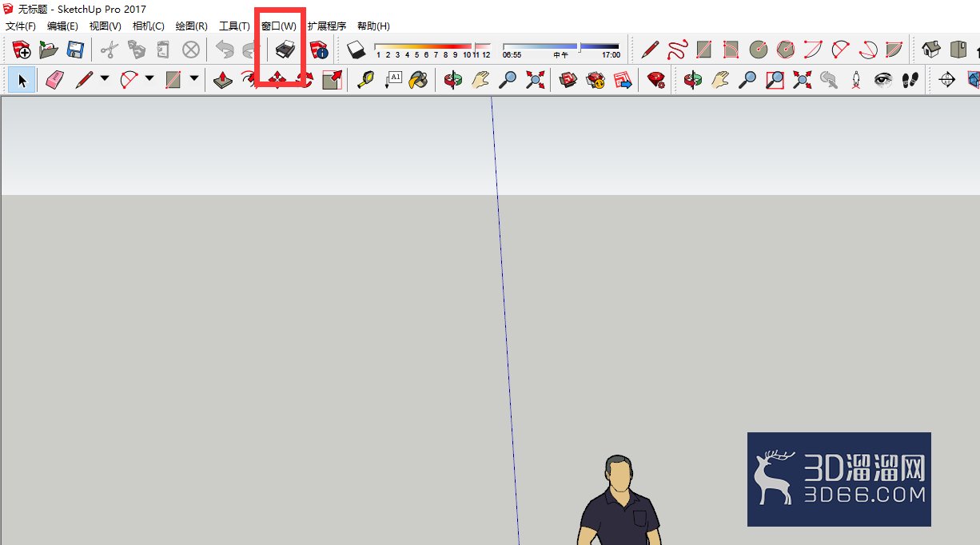Switch to Iso view house icon

[930, 50]
